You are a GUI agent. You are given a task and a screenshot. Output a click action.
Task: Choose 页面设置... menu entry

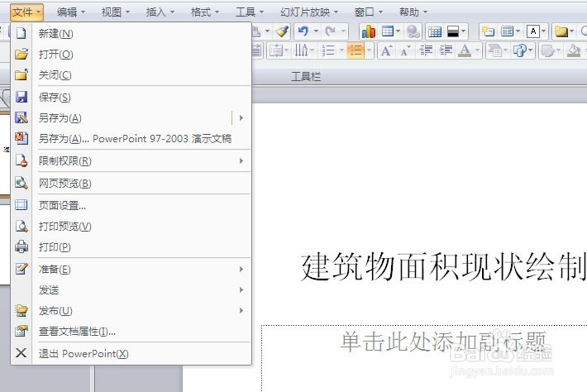point(131,205)
